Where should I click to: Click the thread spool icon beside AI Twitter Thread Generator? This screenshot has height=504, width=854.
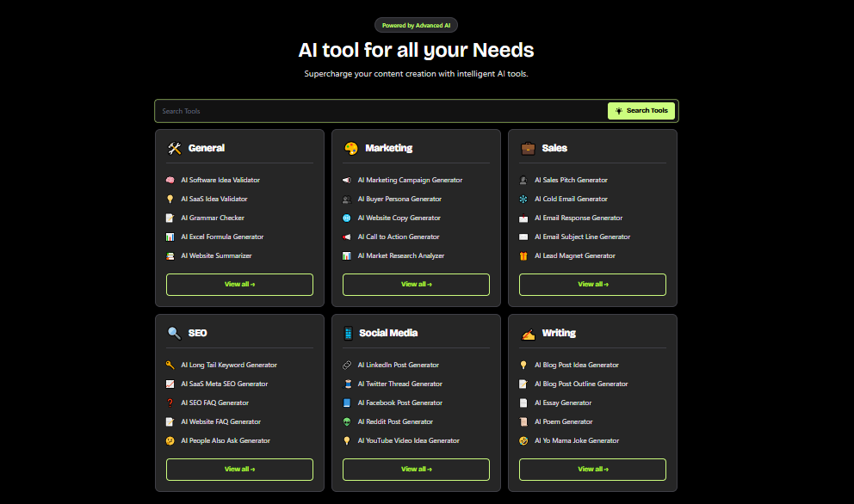346,384
